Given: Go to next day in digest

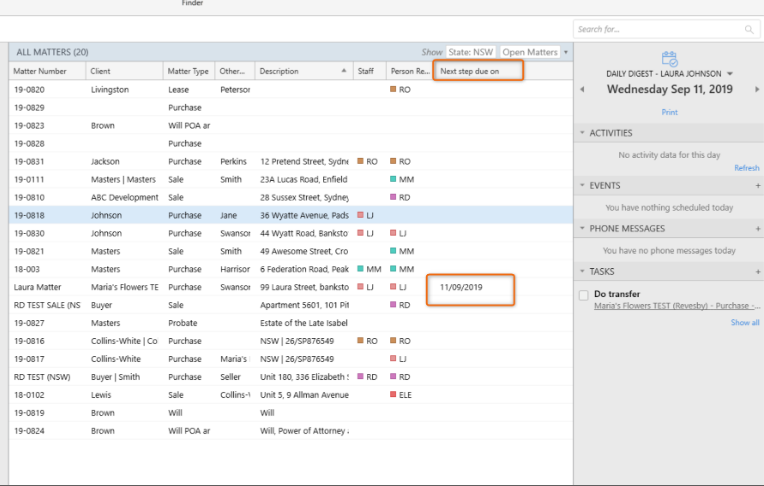Looking at the screenshot, I should tap(757, 90).
